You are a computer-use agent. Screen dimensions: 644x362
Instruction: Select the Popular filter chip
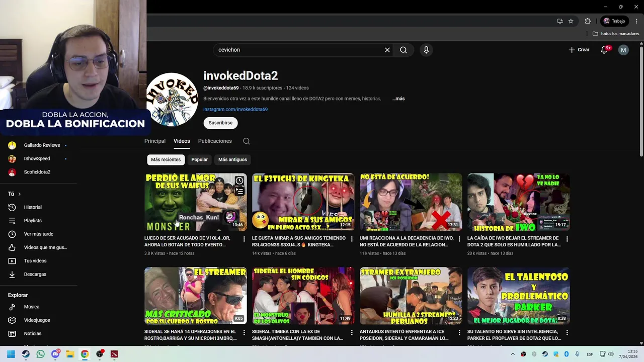tap(199, 159)
